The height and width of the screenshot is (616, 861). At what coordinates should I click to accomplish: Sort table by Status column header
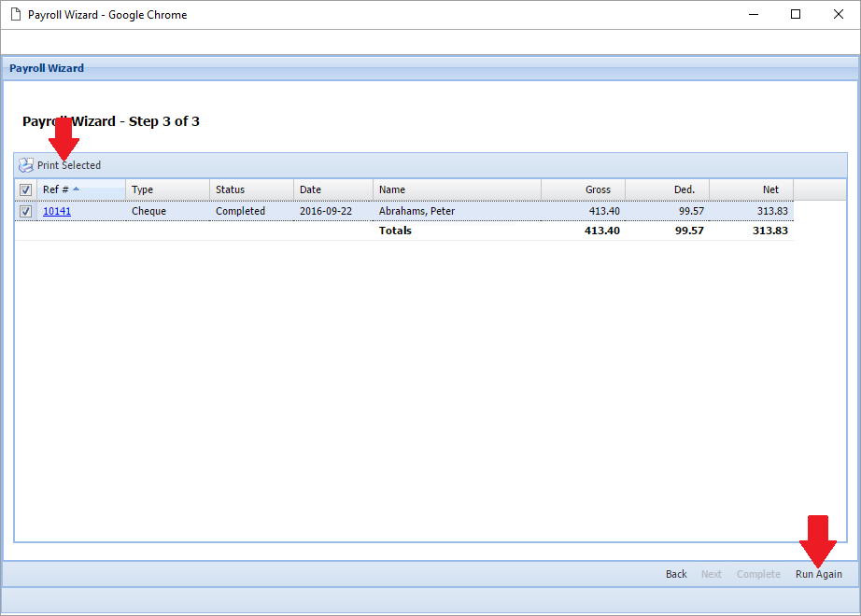click(x=251, y=189)
